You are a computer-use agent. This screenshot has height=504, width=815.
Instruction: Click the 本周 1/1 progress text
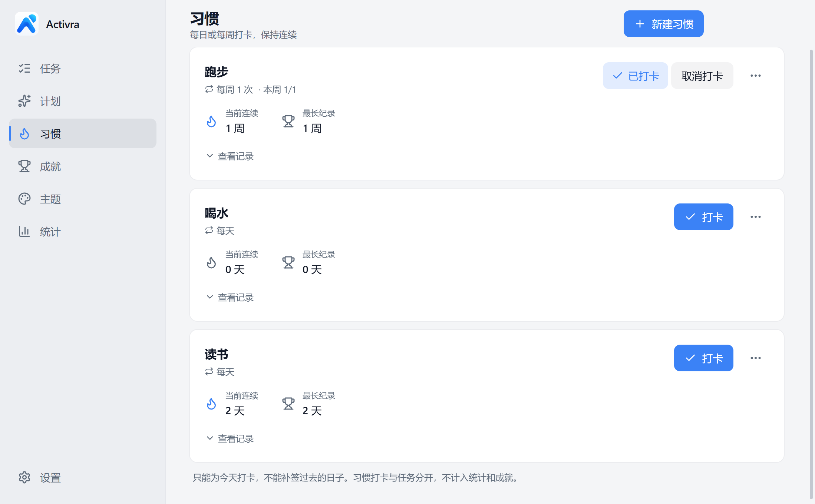280,90
